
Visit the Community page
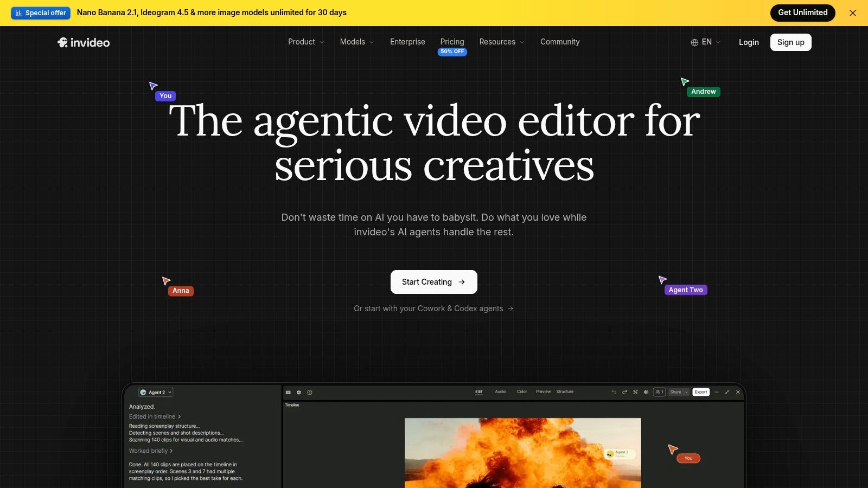point(560,42)
